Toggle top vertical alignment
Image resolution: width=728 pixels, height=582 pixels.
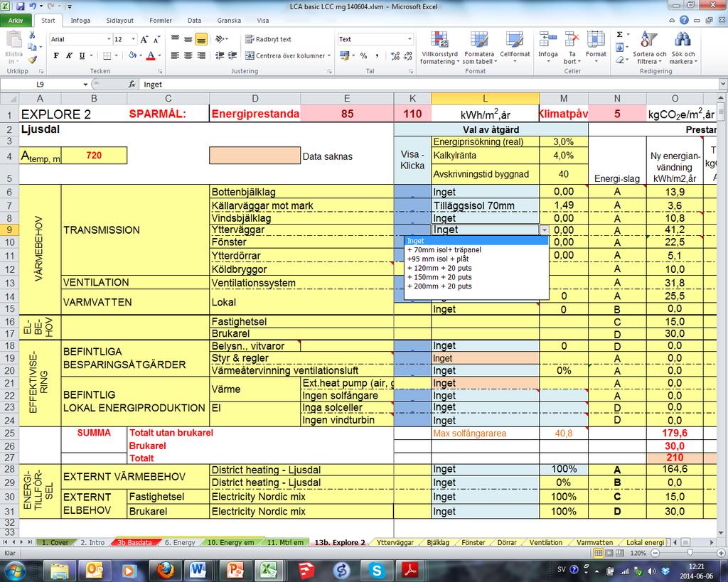tap(175, 40)
